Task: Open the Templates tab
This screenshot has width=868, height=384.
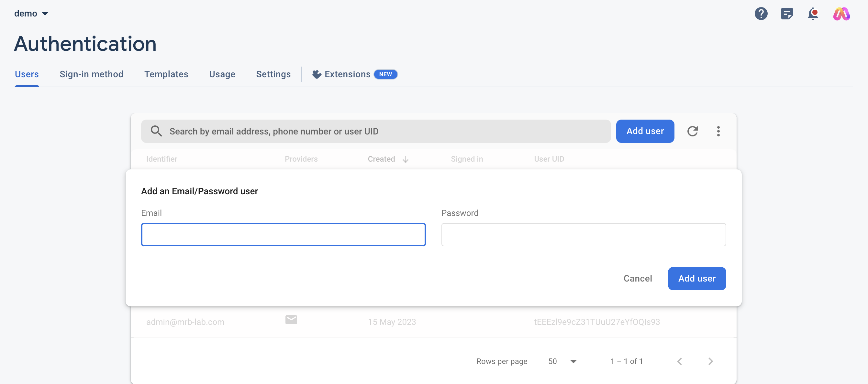Action: click(166, 74)
